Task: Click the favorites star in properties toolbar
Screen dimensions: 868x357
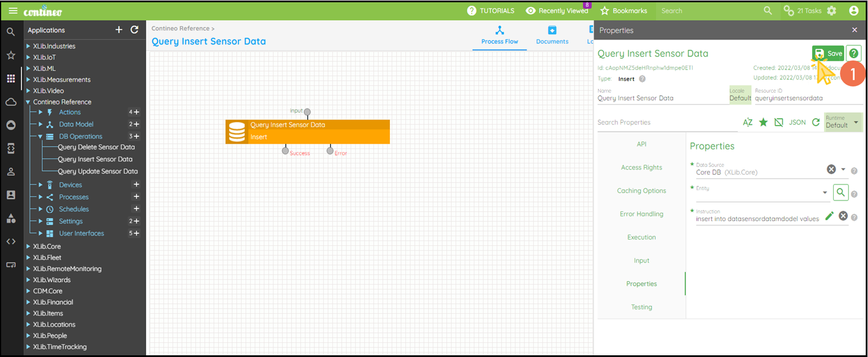Action: (x=763, y=122)
